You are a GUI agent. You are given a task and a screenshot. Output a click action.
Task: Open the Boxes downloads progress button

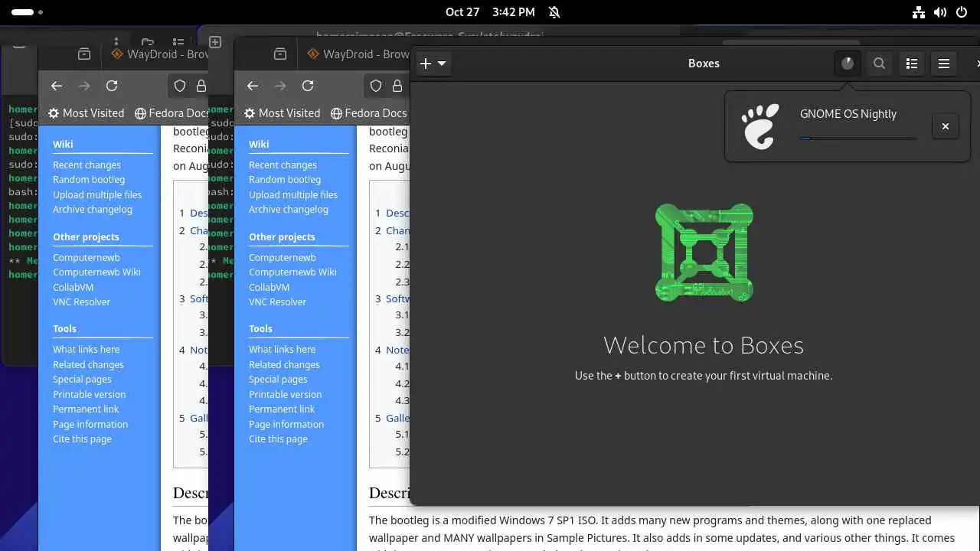[847, 64]
